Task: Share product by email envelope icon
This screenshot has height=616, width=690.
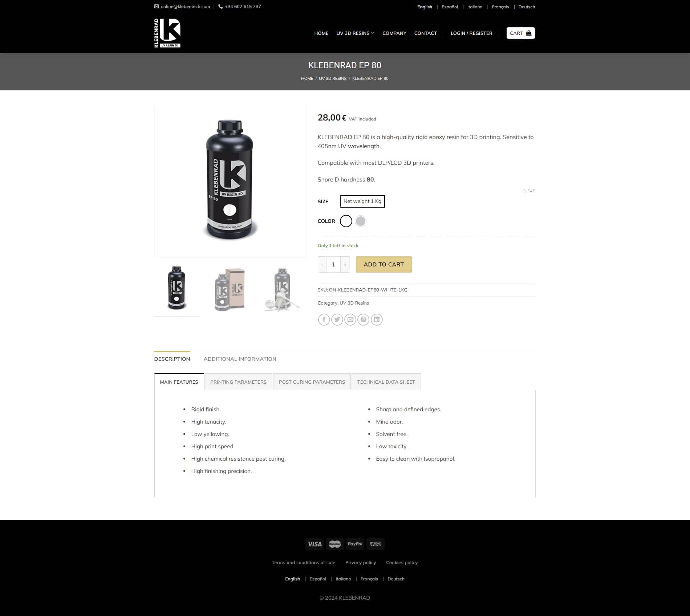Action: click(350, 319)
